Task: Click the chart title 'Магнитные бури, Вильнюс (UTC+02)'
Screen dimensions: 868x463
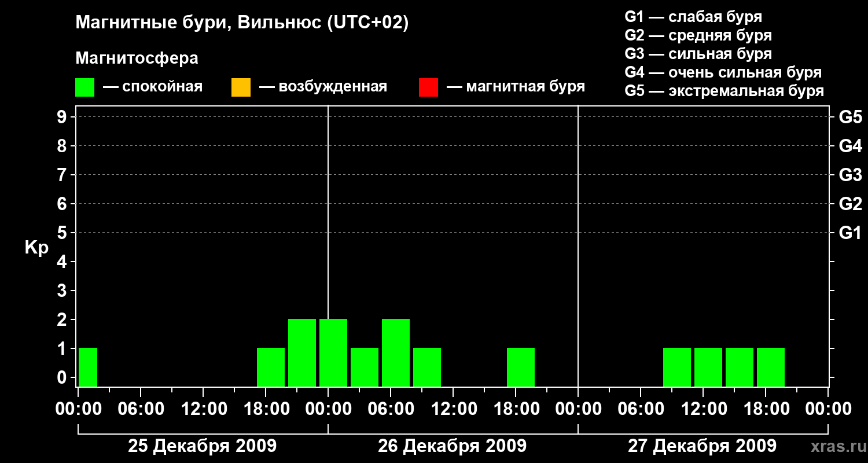Action: [242, 24]
